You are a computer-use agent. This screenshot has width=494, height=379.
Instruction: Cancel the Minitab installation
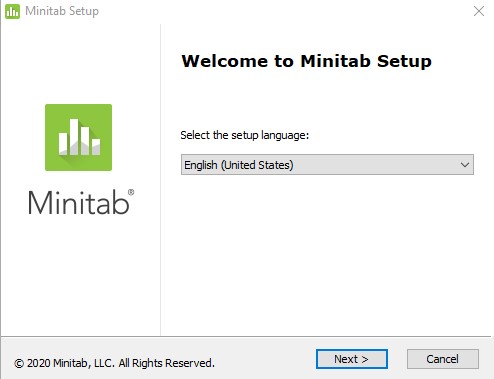(443, 359)
